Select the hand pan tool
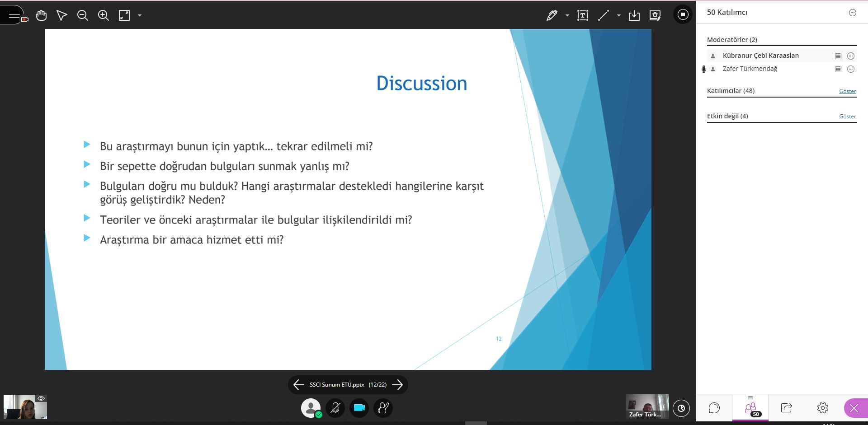The height and width of the screenshot is (425, 868). point(41,15)
